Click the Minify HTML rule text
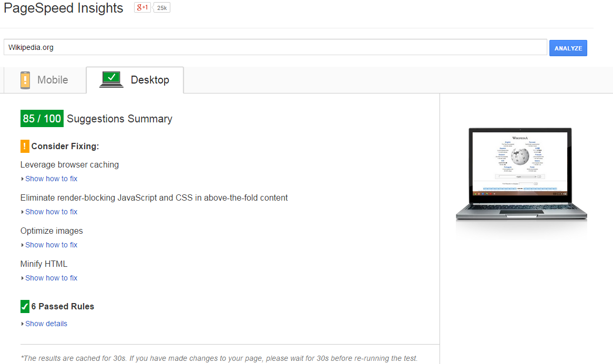Image resolution: width=613 pixels, height=364 pixels. click(44, 264)
